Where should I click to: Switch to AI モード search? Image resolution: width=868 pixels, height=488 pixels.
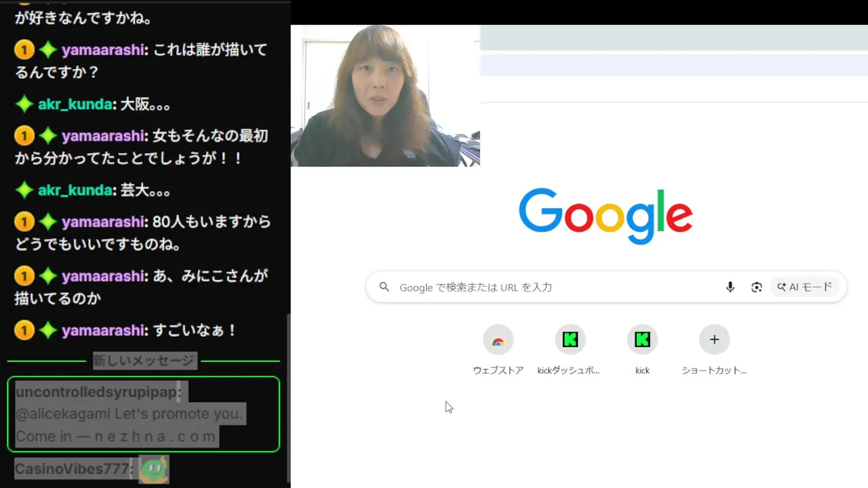[805, 287]
